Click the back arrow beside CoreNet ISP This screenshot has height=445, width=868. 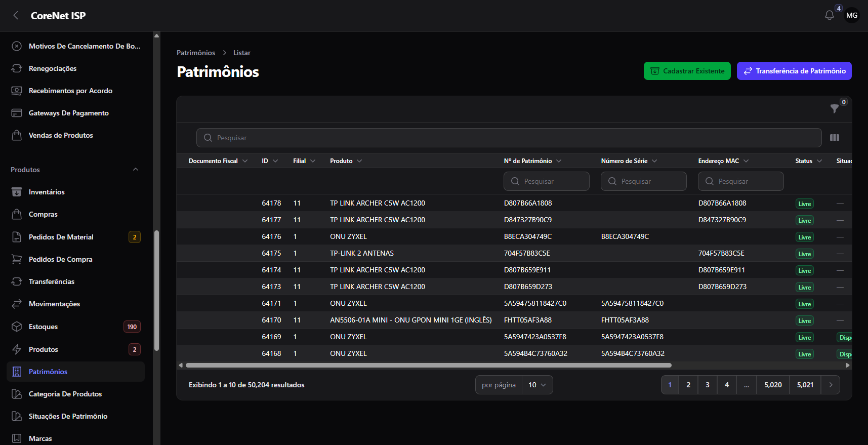point(16,15)
